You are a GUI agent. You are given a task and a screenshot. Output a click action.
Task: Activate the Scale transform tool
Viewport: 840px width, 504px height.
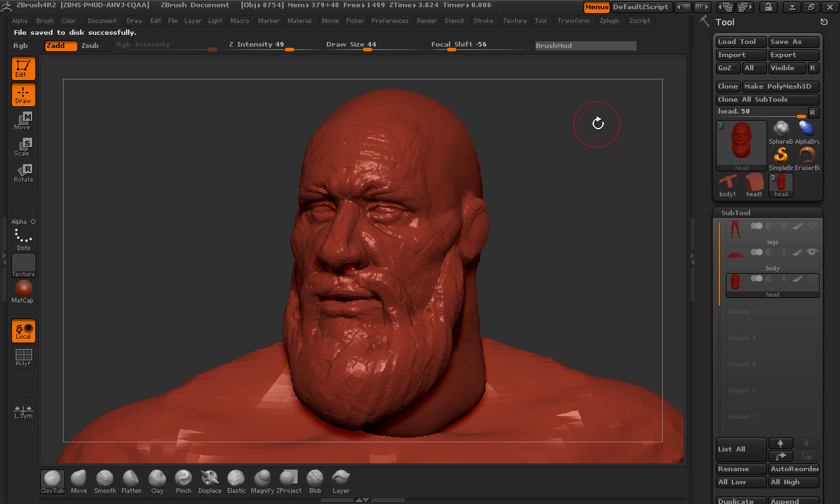[23, 147]
